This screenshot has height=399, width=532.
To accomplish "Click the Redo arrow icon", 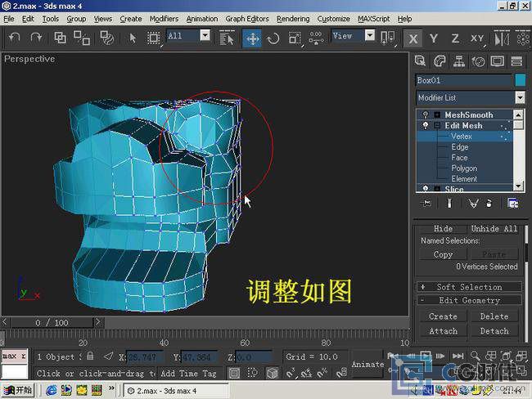I will point(36,38).
